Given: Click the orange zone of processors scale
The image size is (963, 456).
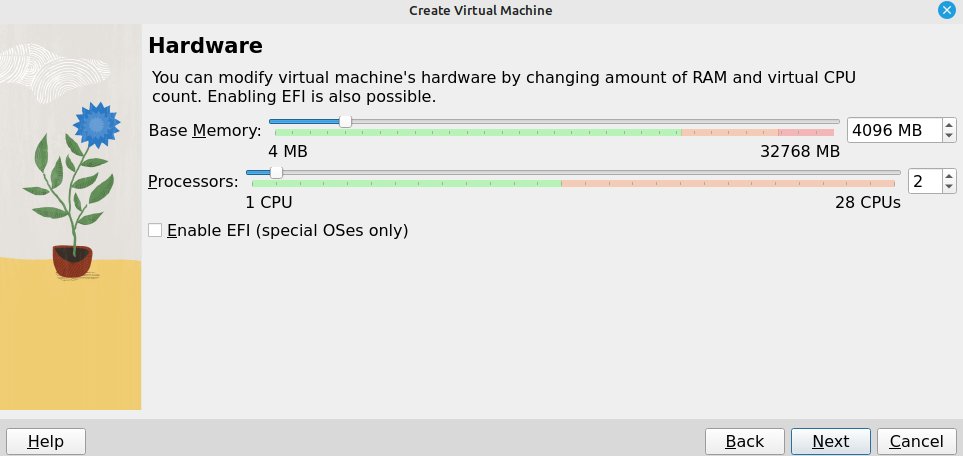Looking at the screenshot, I should (x=728, y=184).
